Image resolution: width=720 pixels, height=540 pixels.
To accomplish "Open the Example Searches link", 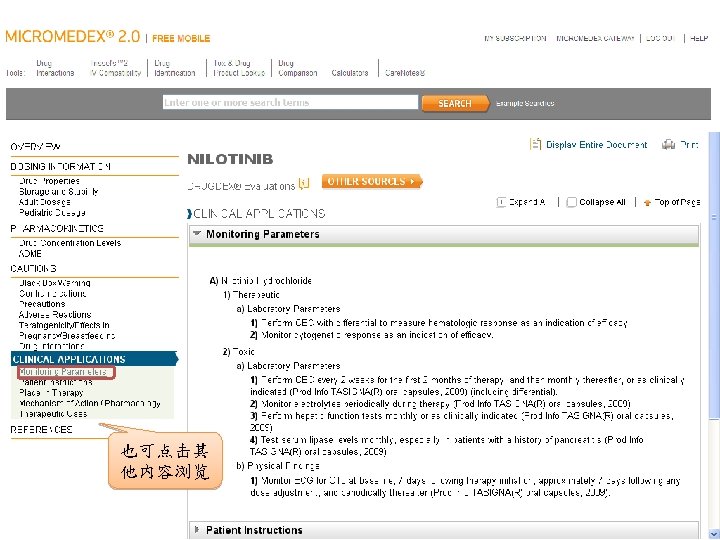I will coord(525,103).
